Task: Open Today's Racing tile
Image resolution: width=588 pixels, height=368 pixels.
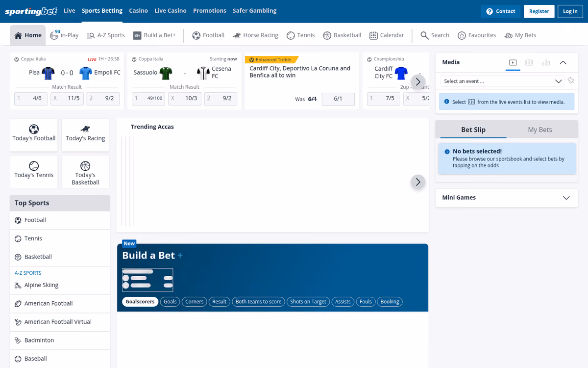Action: 85,135
